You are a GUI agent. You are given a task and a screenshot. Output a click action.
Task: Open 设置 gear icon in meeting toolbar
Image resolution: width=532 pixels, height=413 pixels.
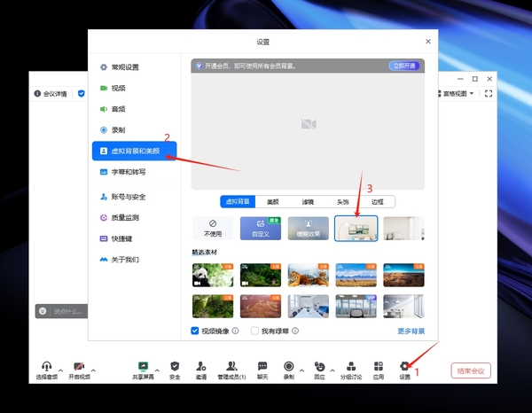point(404,367)
